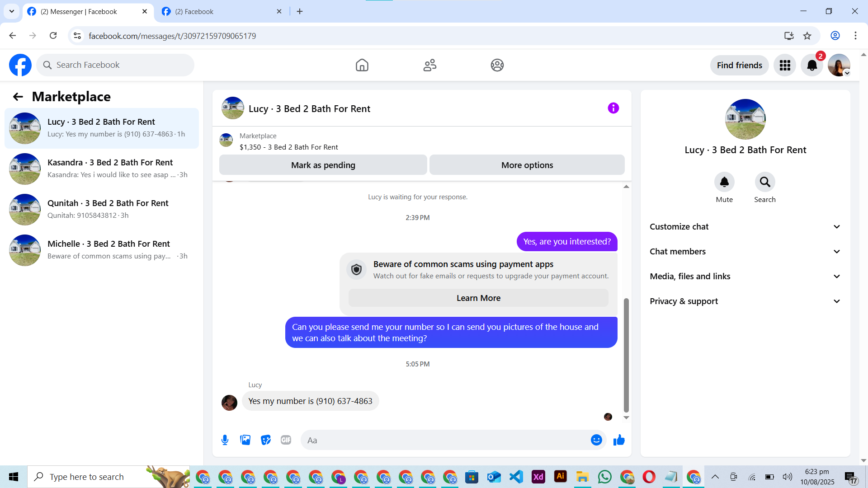Open the Facebook menu grid icon

785,66
